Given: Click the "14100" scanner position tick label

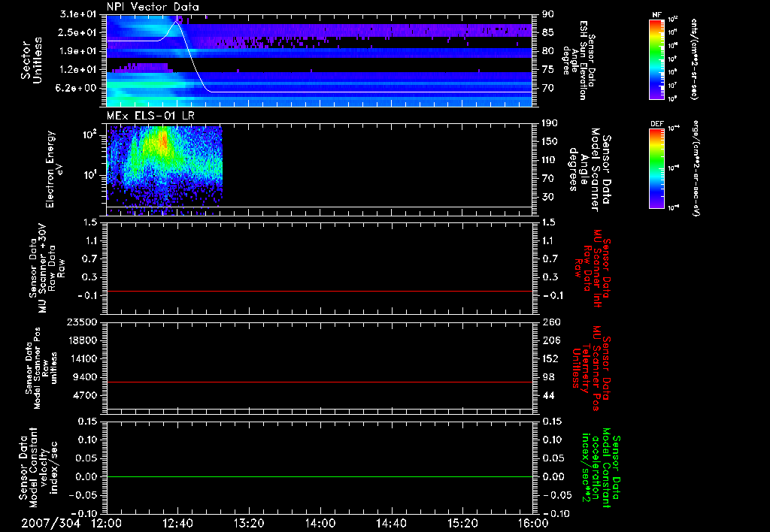Looking at the screenshot, I should pyautogui.click(x=81, y=358).
